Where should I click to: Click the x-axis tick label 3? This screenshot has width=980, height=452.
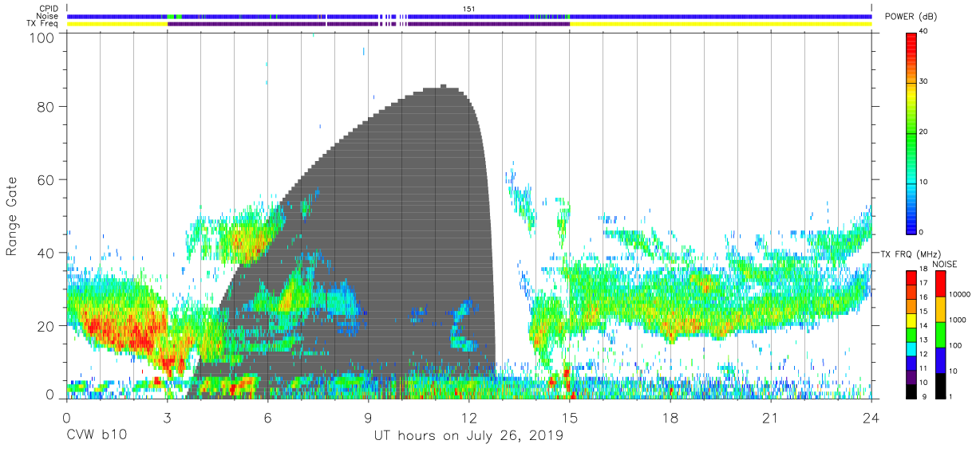click(167, 417)
